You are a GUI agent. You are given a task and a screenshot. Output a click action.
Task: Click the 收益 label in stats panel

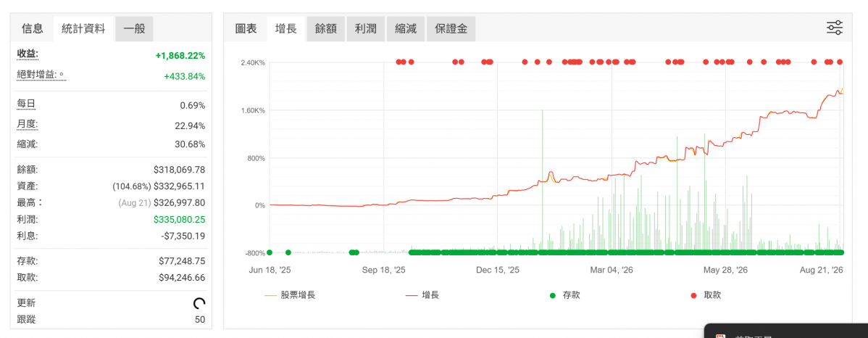(28, 54)
